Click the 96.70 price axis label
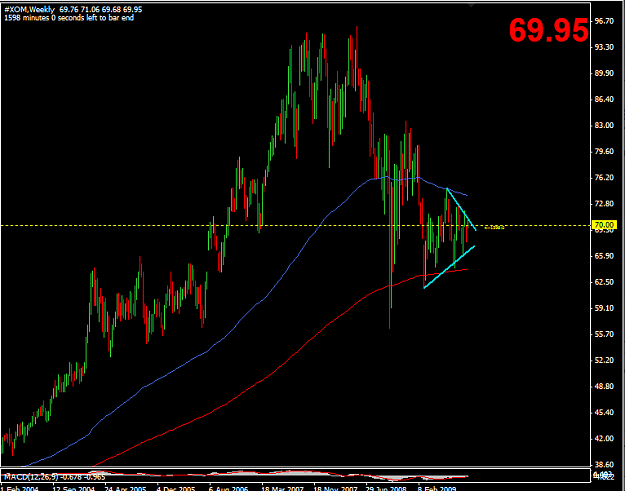The height and width of the screenshot is (491, 625). pos(603,21)
